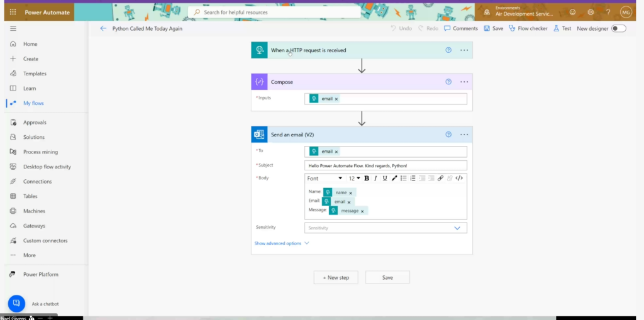Click the Test button
This screenshot has height=320, width=644.
point(562,28)
